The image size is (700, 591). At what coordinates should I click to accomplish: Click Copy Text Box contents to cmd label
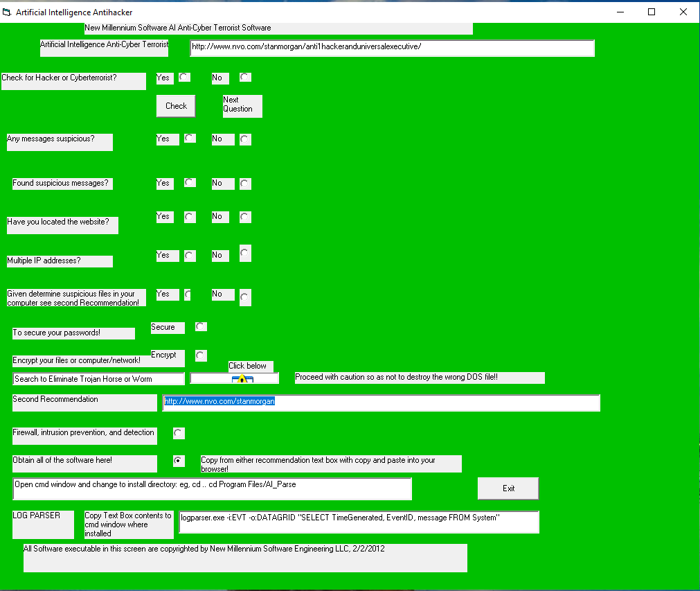click(129, 524)
